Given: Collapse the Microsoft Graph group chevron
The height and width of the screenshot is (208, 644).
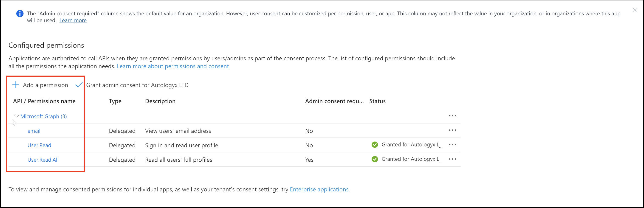Looking at the screenshot, I should click(x=17, y=116).
